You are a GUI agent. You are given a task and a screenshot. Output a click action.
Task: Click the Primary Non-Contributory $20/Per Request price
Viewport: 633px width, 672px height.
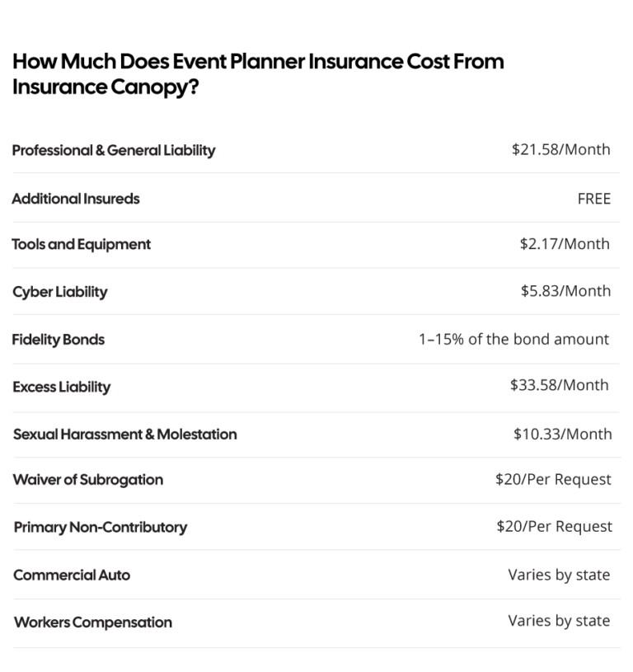click(554, 526)
